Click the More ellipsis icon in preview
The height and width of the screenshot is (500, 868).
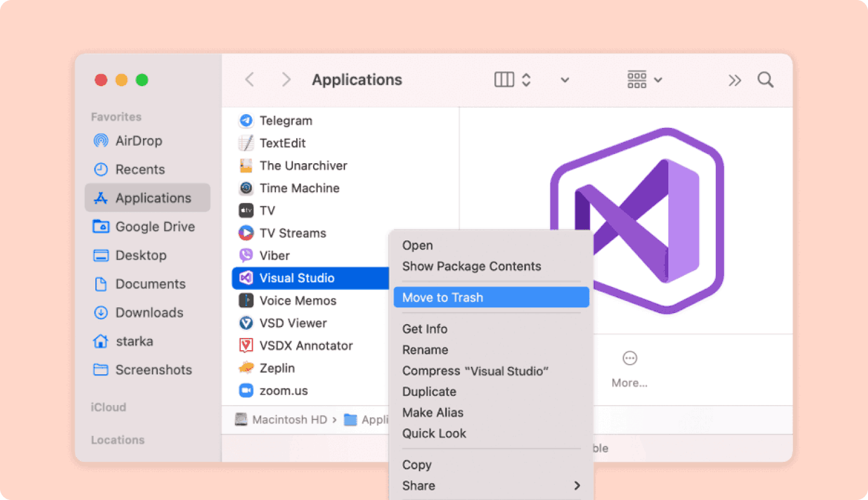click(630, 358)
